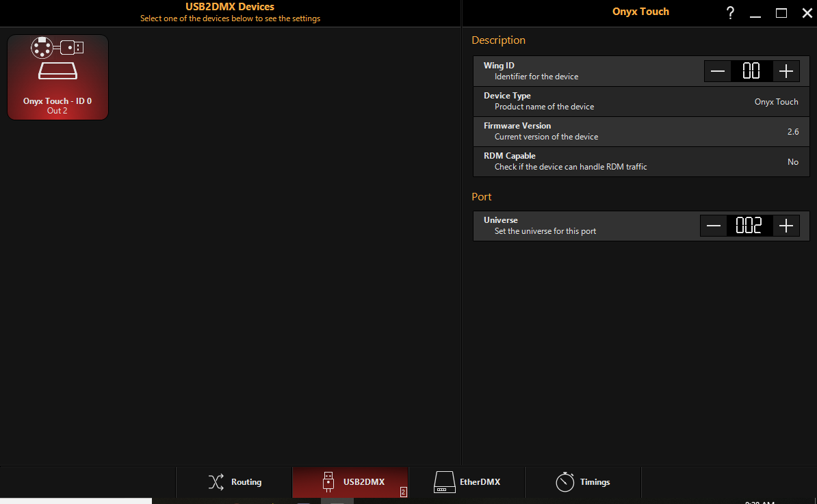
Task: Click 'Check if the device can handle RDM traffic'
Action: point(571,167)
